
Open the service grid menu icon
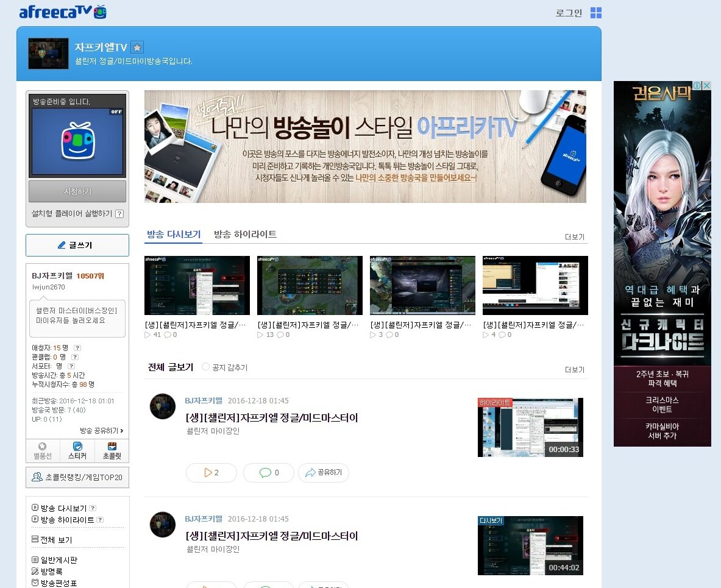pos(595,13)
